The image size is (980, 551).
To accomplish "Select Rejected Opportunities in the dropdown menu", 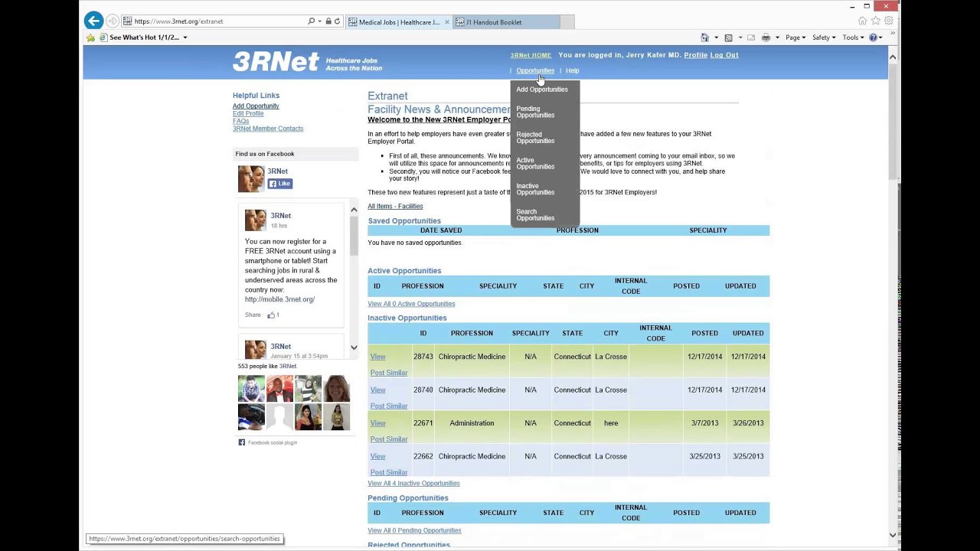I will pyautogui.click(x=535, y=138).
